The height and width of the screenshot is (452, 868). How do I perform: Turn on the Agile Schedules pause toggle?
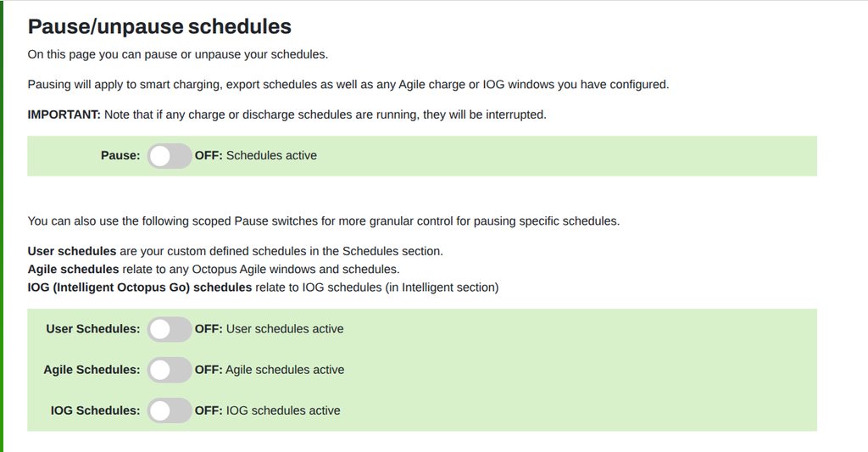pyautogui.click(x=170, y=370)
